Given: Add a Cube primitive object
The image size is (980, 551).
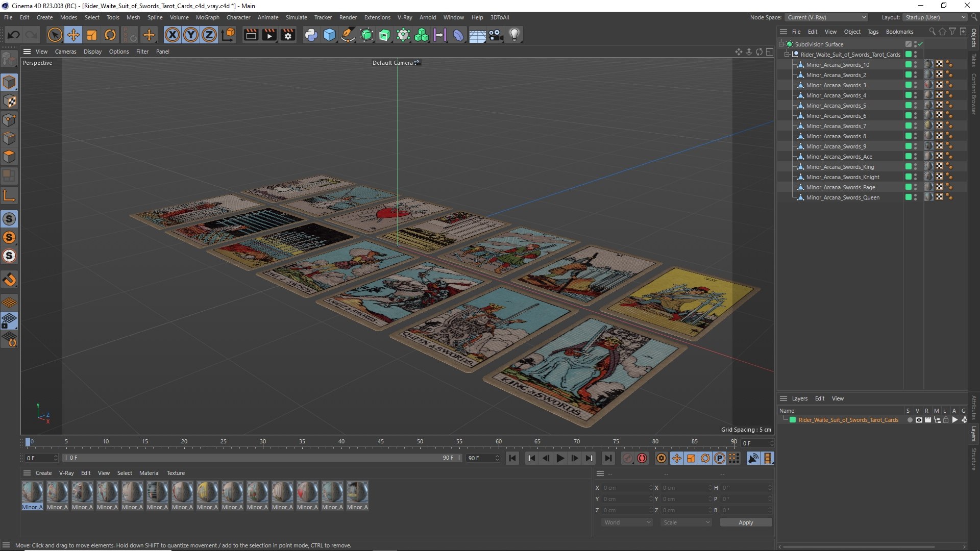Looking at the screenshot, I should [330, 35].
